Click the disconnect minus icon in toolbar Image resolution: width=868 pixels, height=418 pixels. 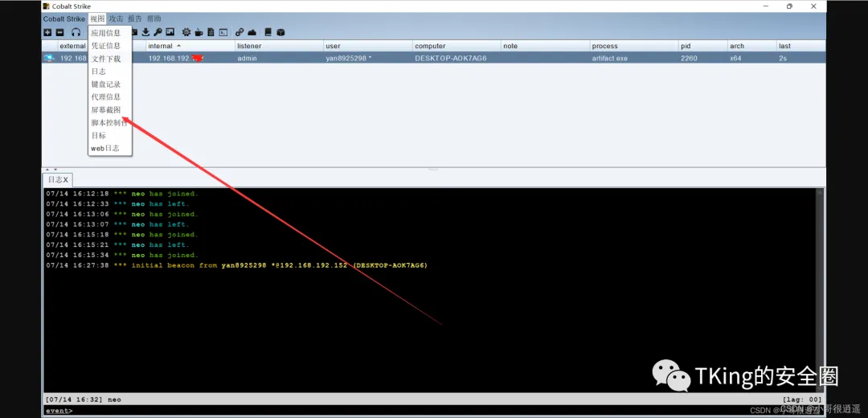(x=59, y=33)
